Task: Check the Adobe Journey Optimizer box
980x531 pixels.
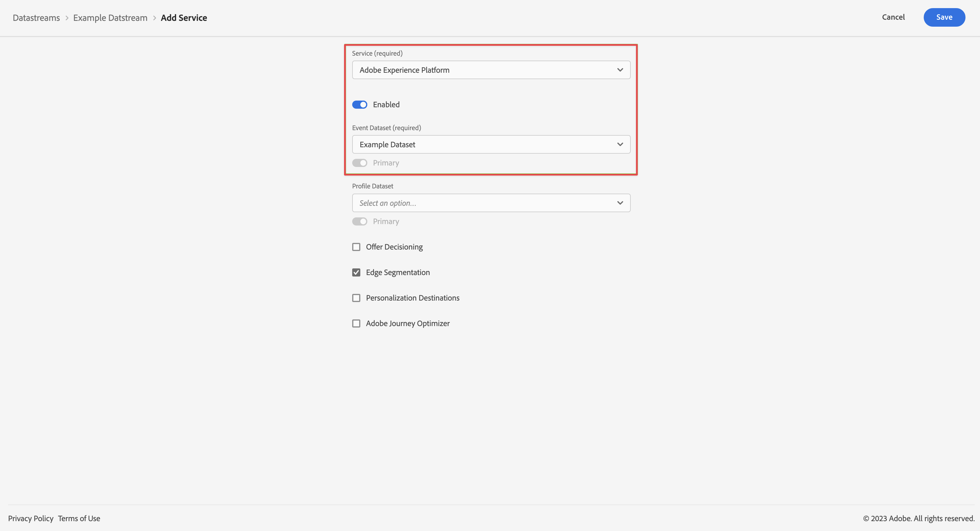Action: 356,323
